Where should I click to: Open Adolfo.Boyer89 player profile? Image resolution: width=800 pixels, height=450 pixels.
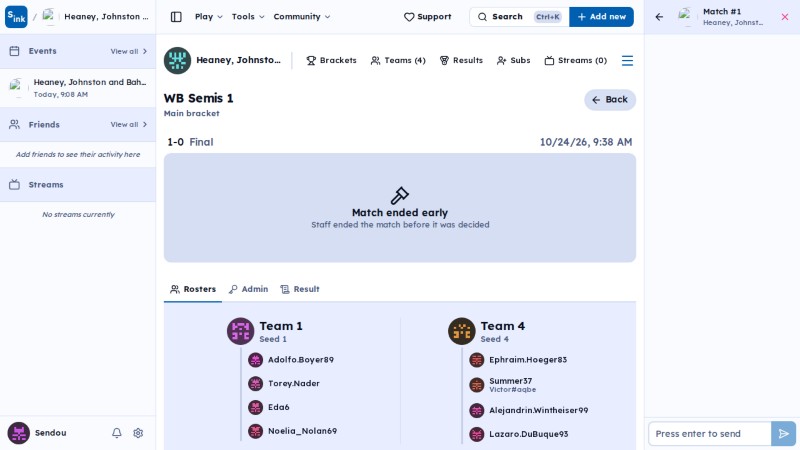(x=301, y=360)
